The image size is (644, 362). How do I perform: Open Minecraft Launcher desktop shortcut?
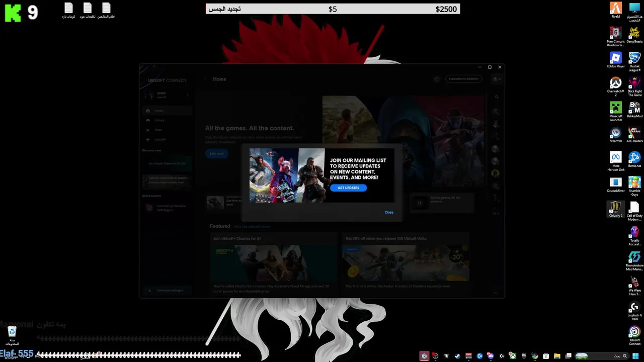click(x=616, y=111)
